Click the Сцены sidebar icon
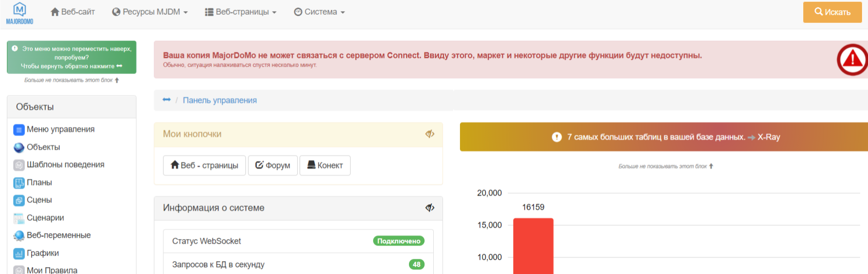This screenshot has width=868, height=274. point(19,200)
